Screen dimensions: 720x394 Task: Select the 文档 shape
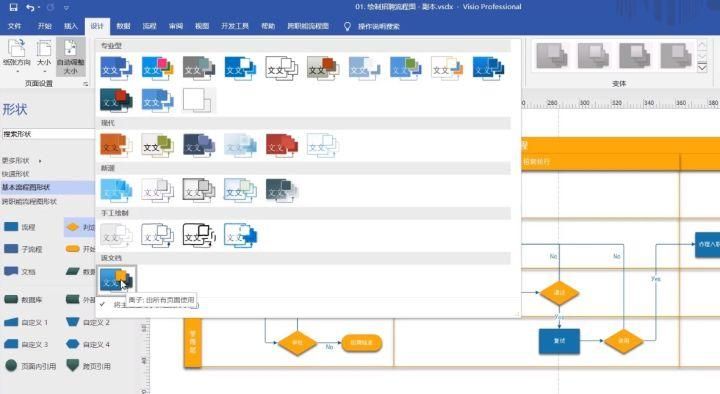pyautogui.click(x=20, y=271)
